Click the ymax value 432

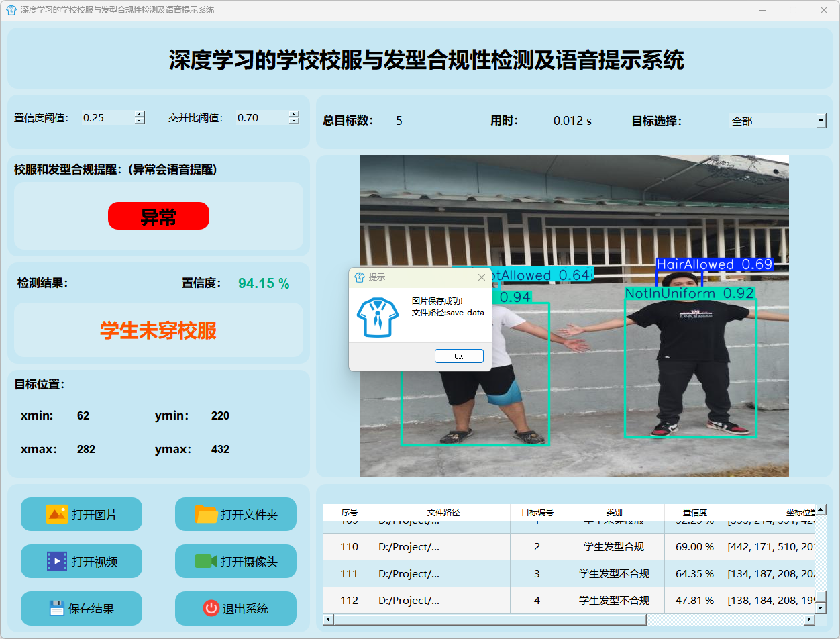220,449
